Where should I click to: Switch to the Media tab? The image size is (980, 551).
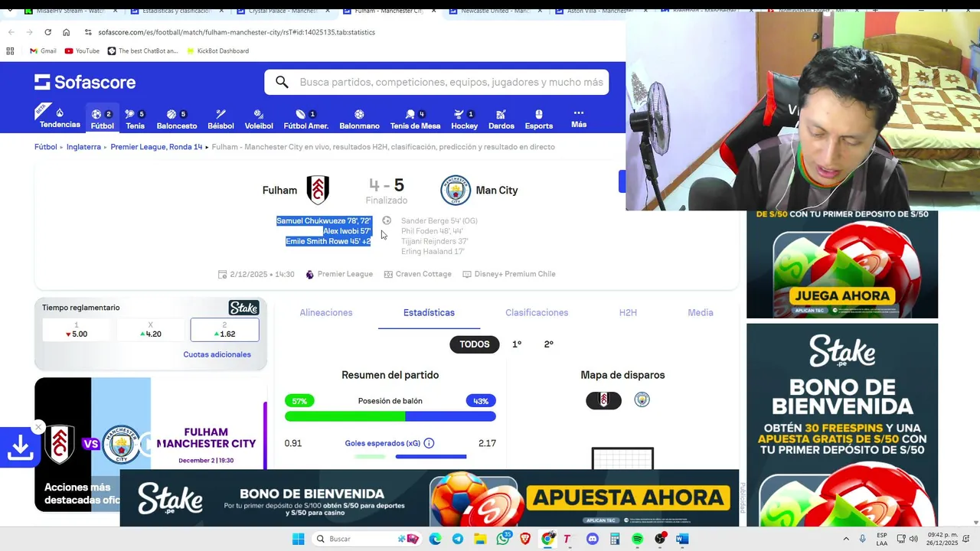coord(701,312)
